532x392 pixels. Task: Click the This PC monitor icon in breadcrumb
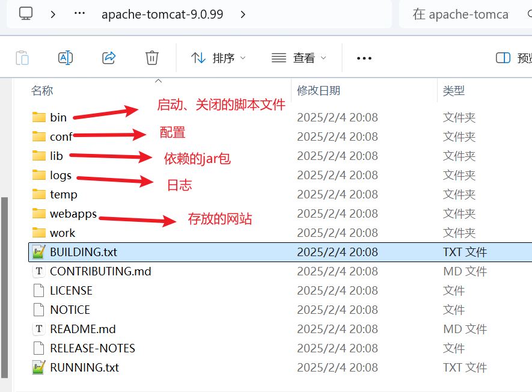coord(26,14)
